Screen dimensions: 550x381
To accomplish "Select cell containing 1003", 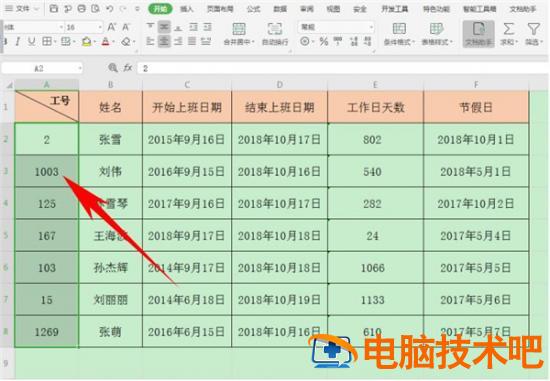I will tap(47, 172).
